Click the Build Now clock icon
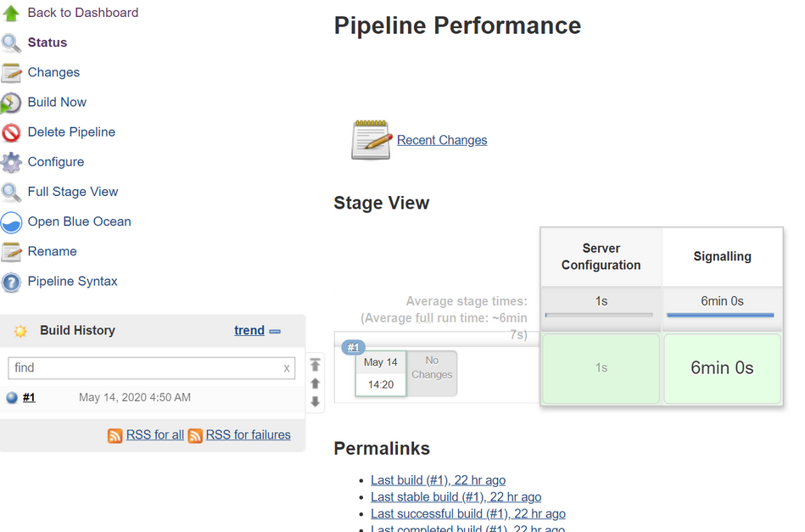 tap(11, 103)
